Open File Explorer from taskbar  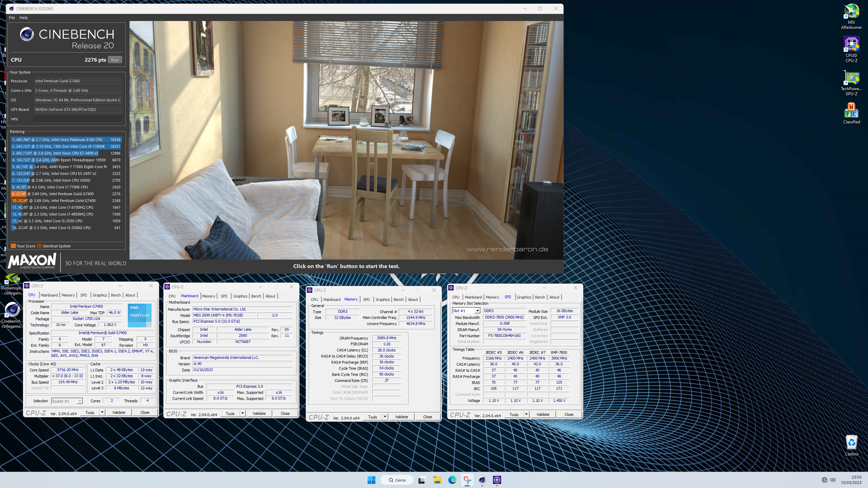[x=437, y=480]
